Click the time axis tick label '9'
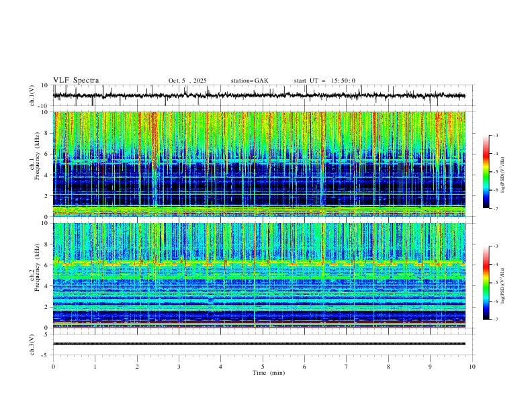This screenshot has height=411, width=532. point(430,367)
